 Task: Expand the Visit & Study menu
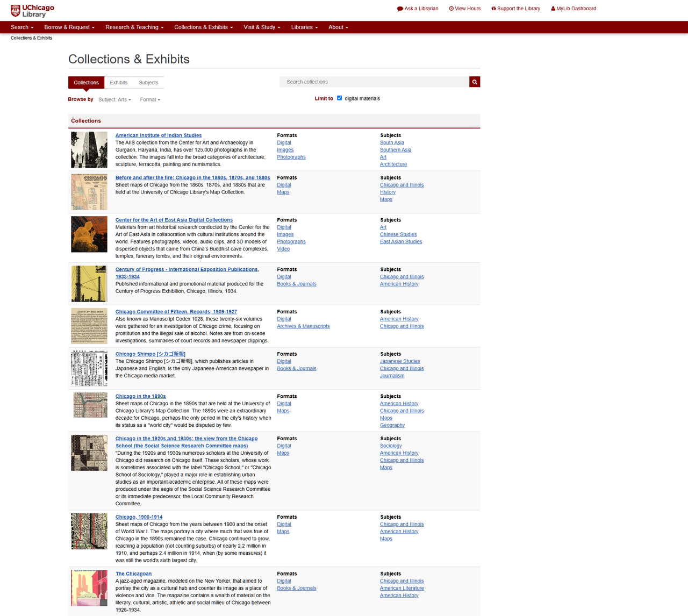pos(262,27)
